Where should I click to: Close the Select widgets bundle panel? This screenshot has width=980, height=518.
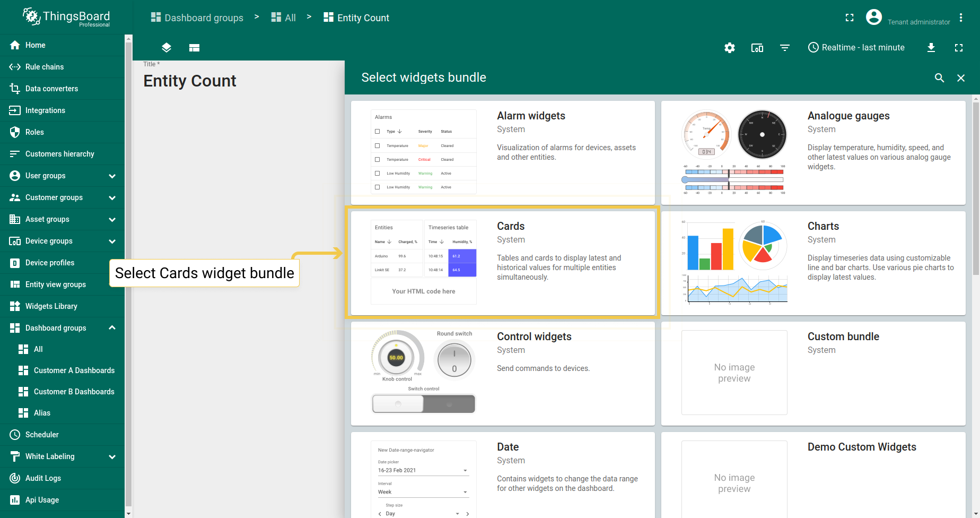tap(961, 78)
